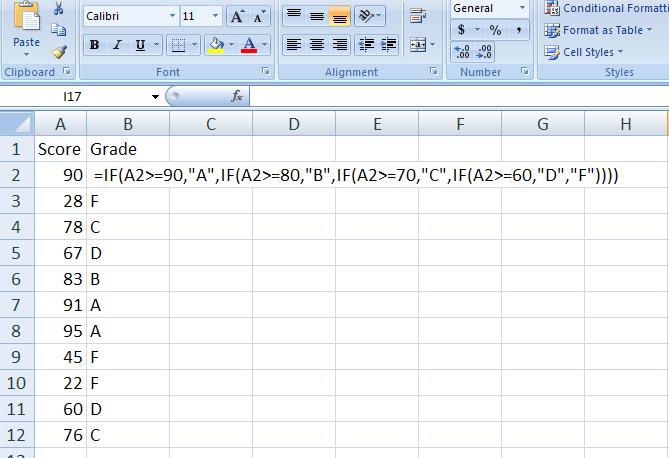669x458 pixels.
Task: Open Number dialog launcher
Action: (x=525, y=71)
